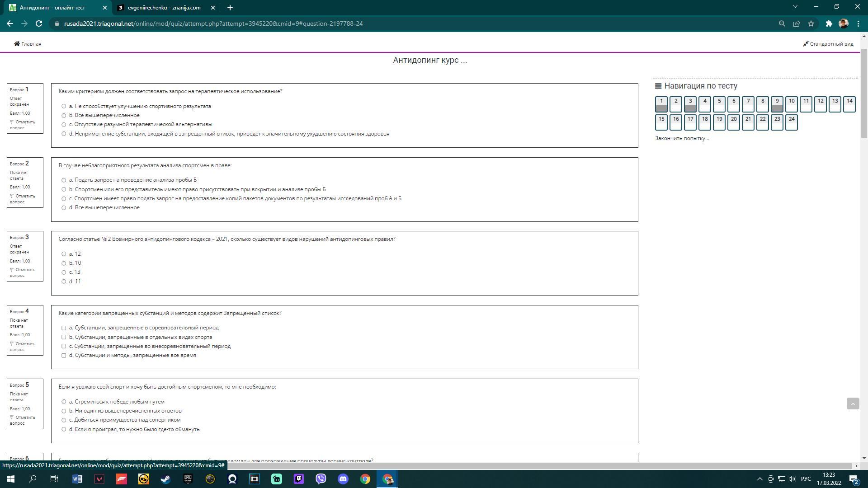Check Субстанции, запрещенные в соревновательный период
The image size is (868, 488).
coord(64,328)
